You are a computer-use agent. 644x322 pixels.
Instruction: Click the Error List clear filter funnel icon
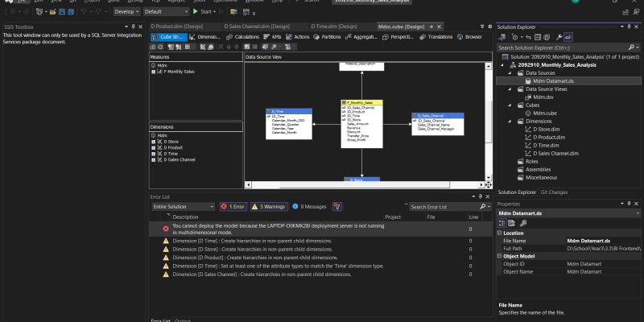(x=336, y=207)
